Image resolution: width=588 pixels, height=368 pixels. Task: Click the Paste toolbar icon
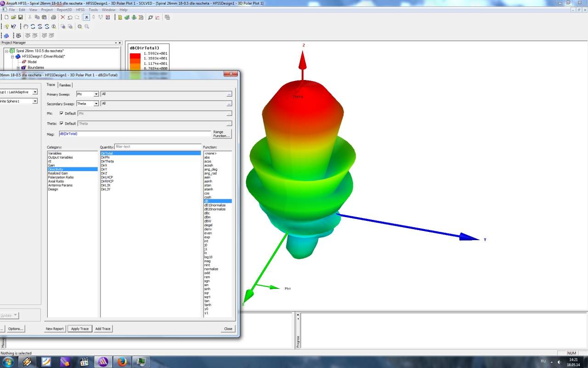pyautogui.click(x=44, y=17)
